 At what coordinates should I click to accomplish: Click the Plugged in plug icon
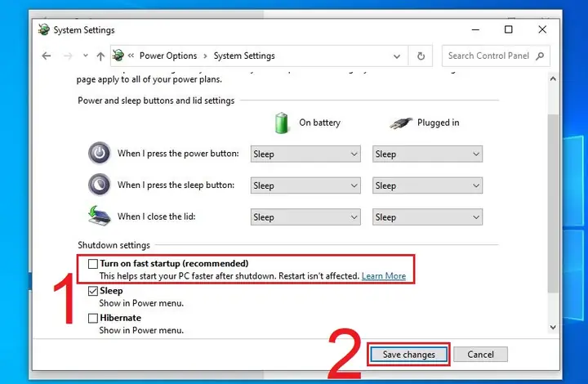coord(400,123)
